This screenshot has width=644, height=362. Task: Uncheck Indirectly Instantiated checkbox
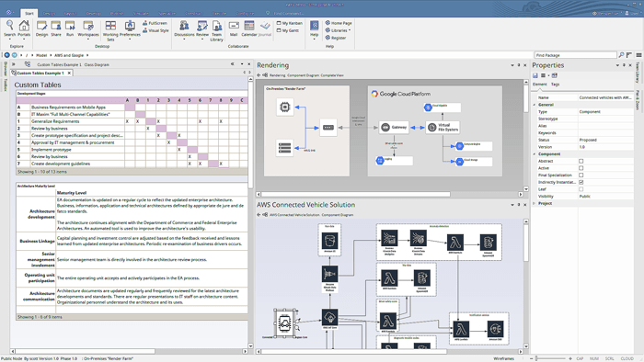(581, 182)
